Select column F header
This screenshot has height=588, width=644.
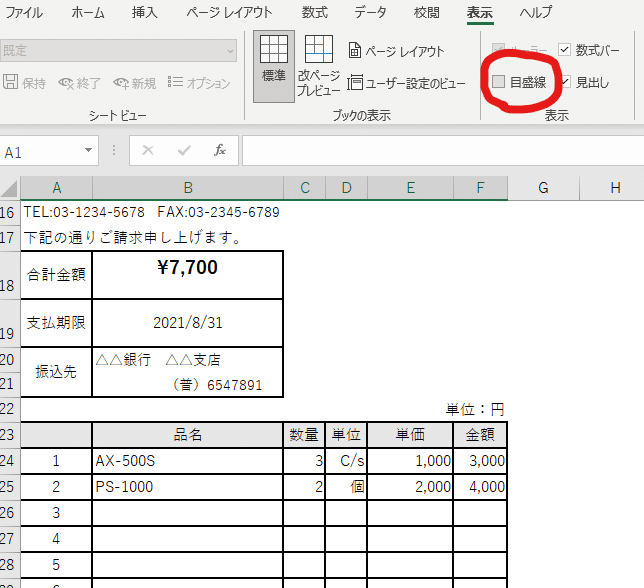(481, 188)
